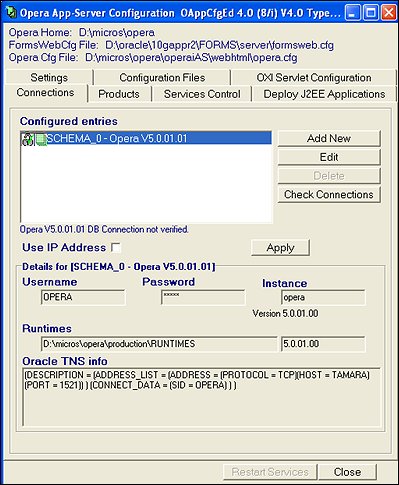
Task: Select the Connections tab
Action: (46, 92)
